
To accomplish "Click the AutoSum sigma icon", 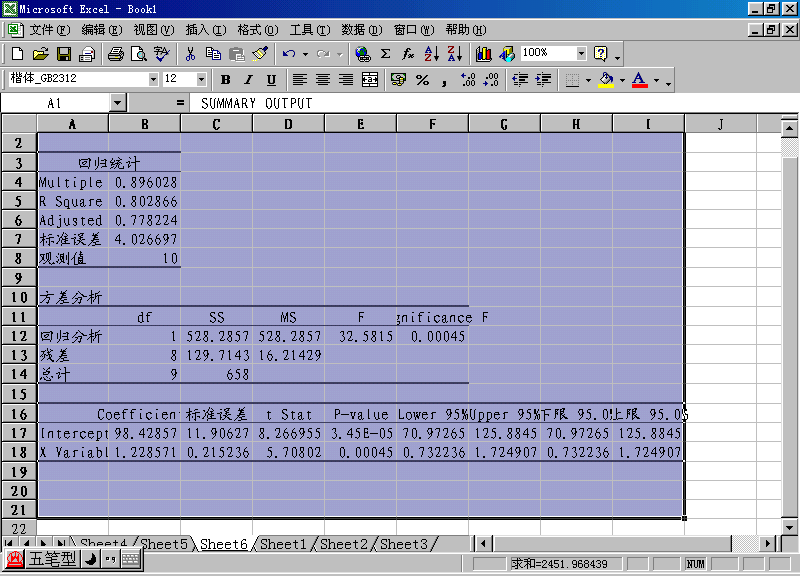I will pos(385,54).
